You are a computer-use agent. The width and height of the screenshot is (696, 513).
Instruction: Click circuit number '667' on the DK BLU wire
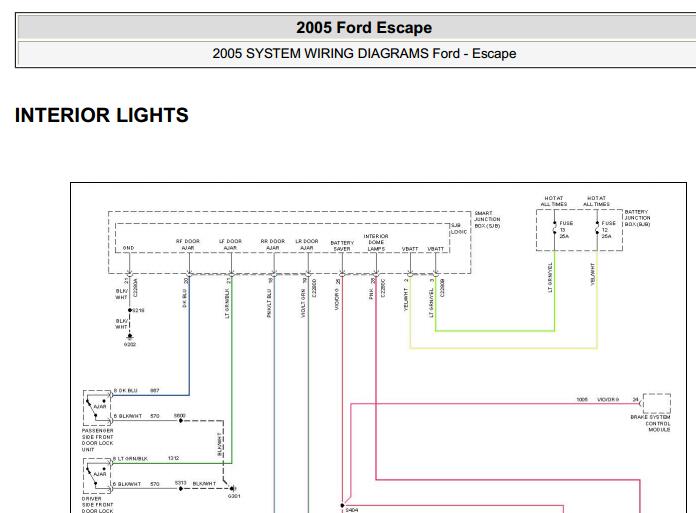coord(154,391)
